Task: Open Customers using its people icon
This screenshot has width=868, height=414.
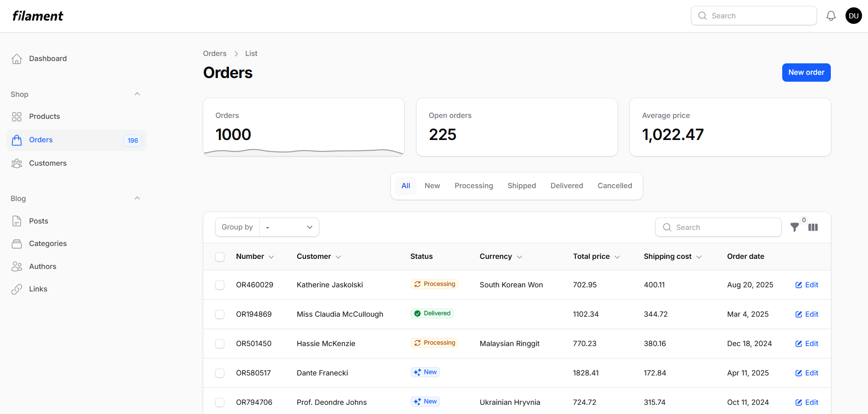Action: coord(17,163)
